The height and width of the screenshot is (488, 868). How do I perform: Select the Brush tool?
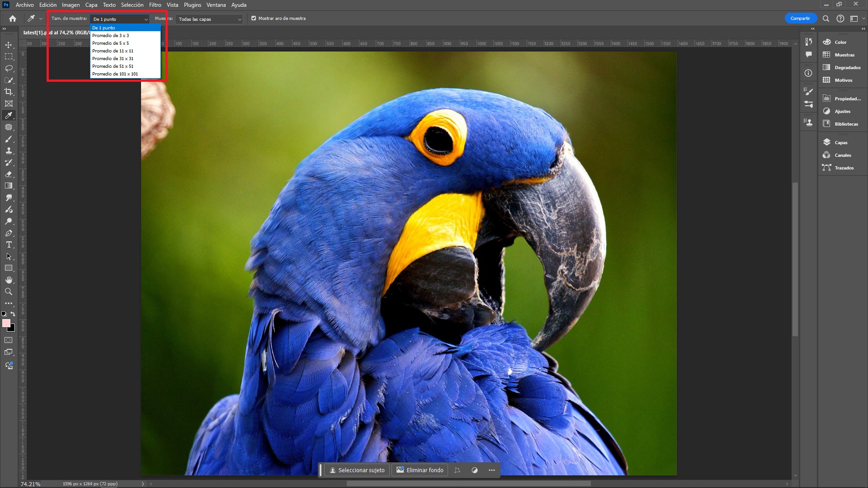[x=9, y=139]
